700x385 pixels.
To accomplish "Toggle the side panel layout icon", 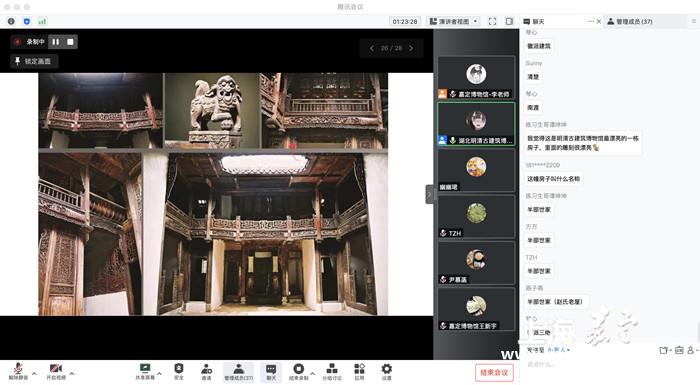I will tap(509, 21).
